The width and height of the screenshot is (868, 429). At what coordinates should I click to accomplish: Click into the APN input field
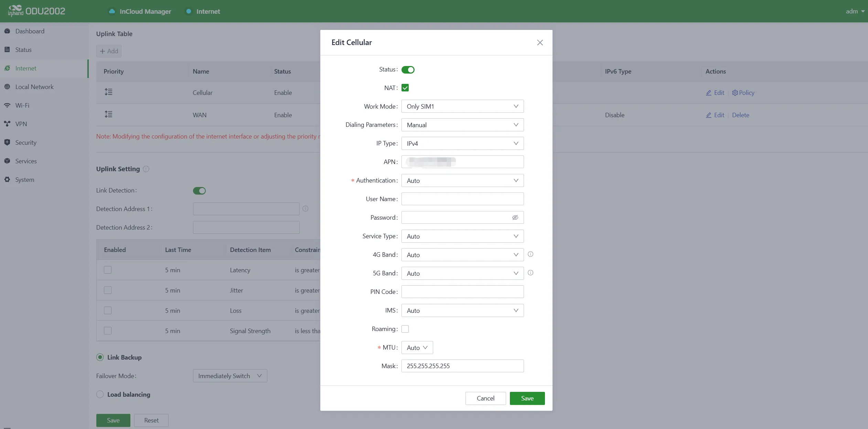462,162
